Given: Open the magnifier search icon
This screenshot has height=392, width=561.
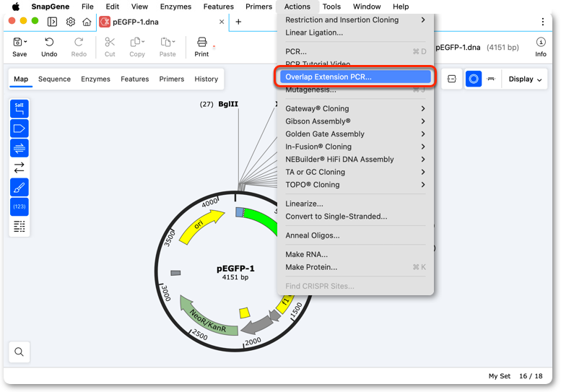Looking at the screenshot, I should 19,352.
